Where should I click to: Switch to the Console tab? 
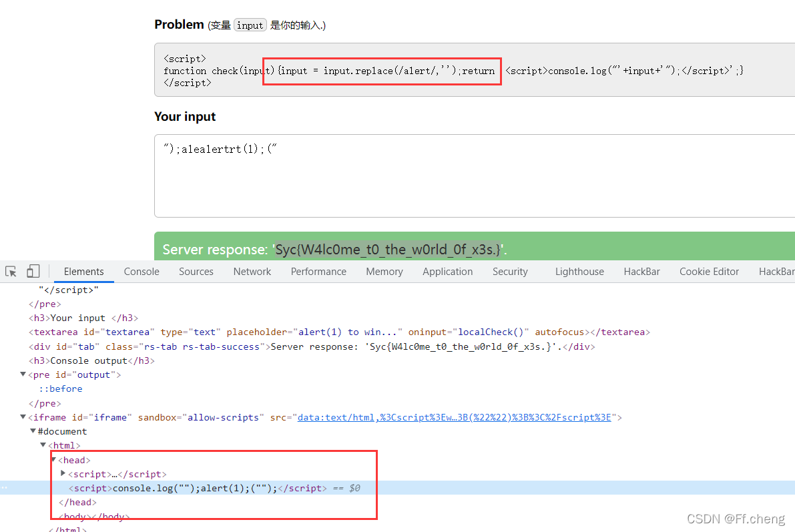click(x=142, y=272)
